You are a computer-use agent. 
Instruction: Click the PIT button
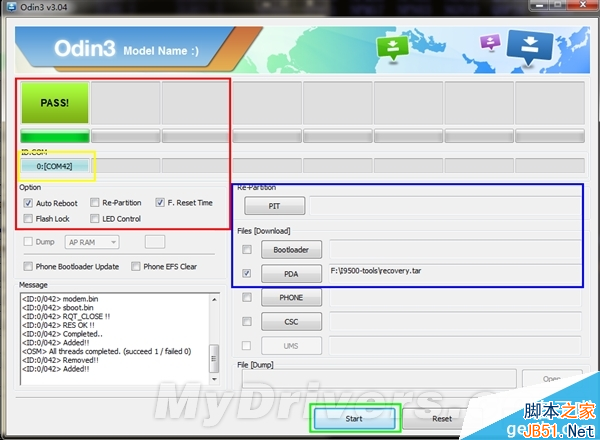point(274,206)
